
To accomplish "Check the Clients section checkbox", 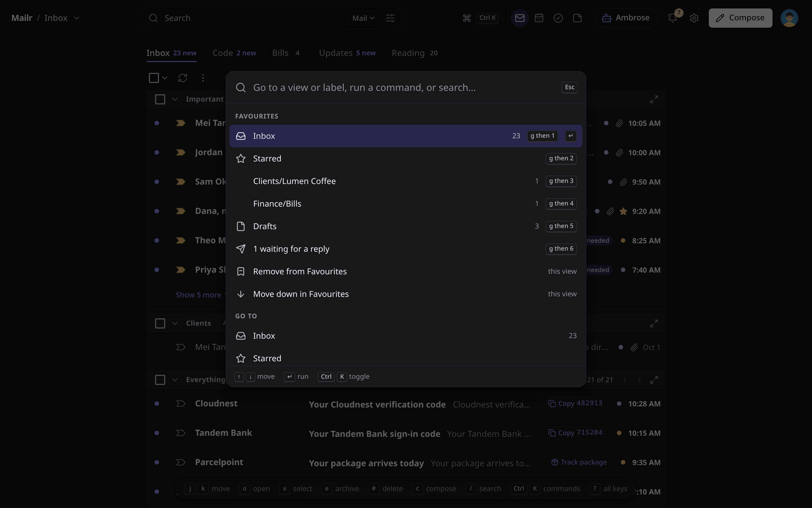I will point(160,323).
